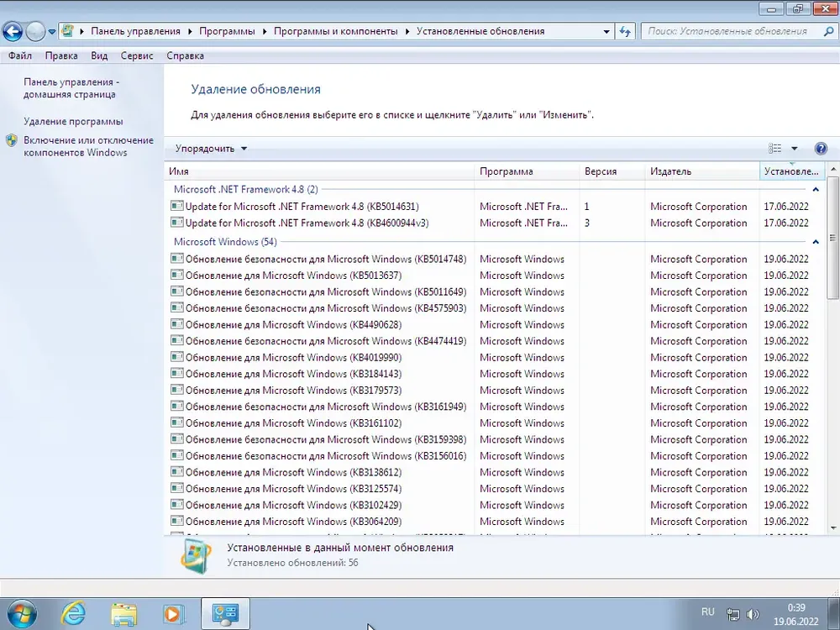840x630 pixels.
Task: Click the scroll down arrow of updates list
Action: click(x=833, y=528)
